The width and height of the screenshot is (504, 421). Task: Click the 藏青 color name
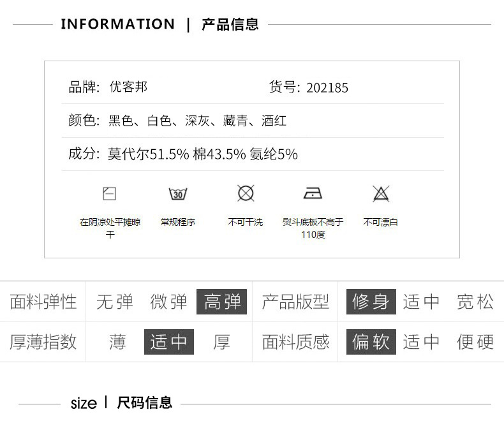pos(235,121)
